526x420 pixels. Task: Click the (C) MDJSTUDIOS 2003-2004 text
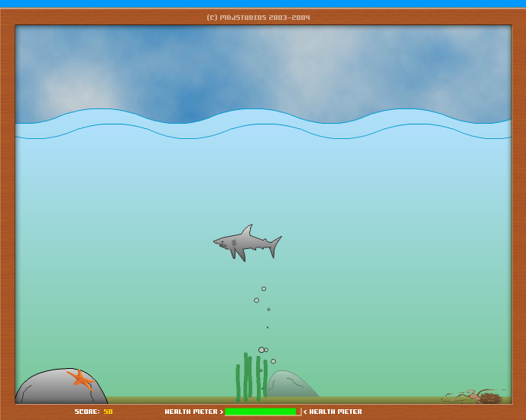point(258,18)
